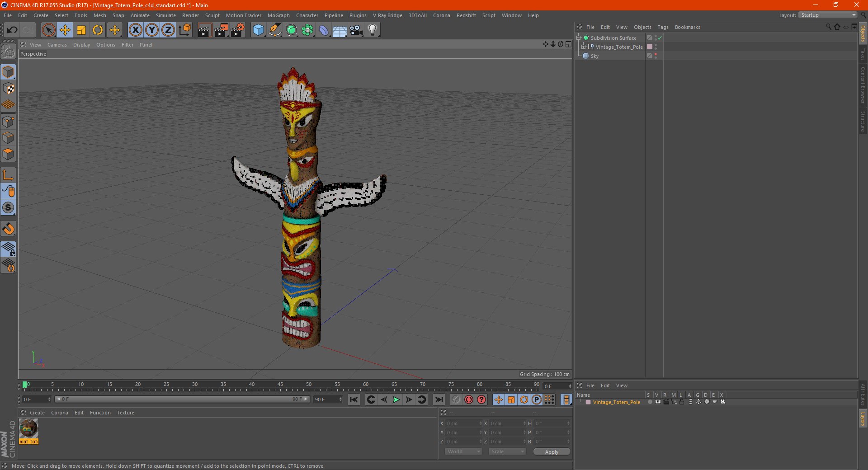
Task: Select the Move tool in top toolbar
Action: (65, 30)
